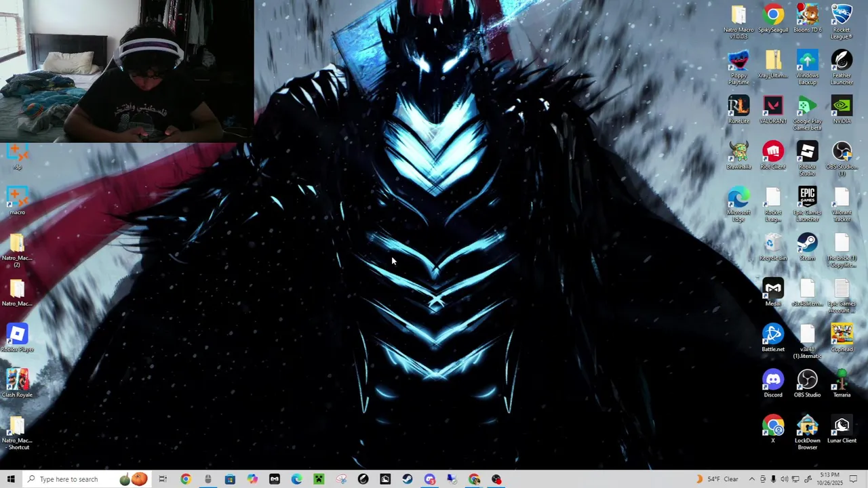Open the Riot Client shortcut
This screenshot has width=868, height=488.
click(772, 155)
